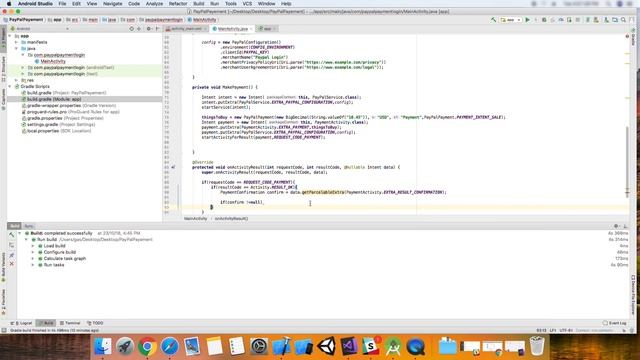Open the Refactor menu
Image resolution: width=640 pixels, height=360 pixels.
click(178, 4)
